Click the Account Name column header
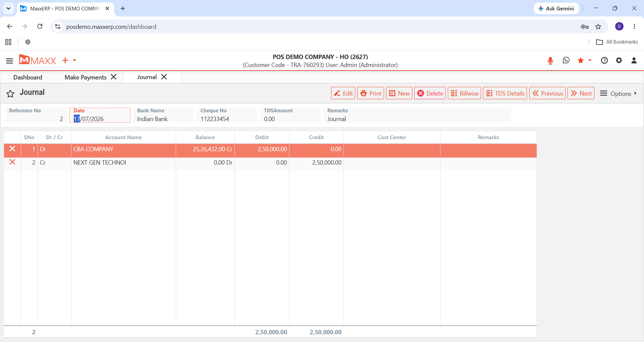The height and width of the screenshot is (342, 644). tap(123, 137)
